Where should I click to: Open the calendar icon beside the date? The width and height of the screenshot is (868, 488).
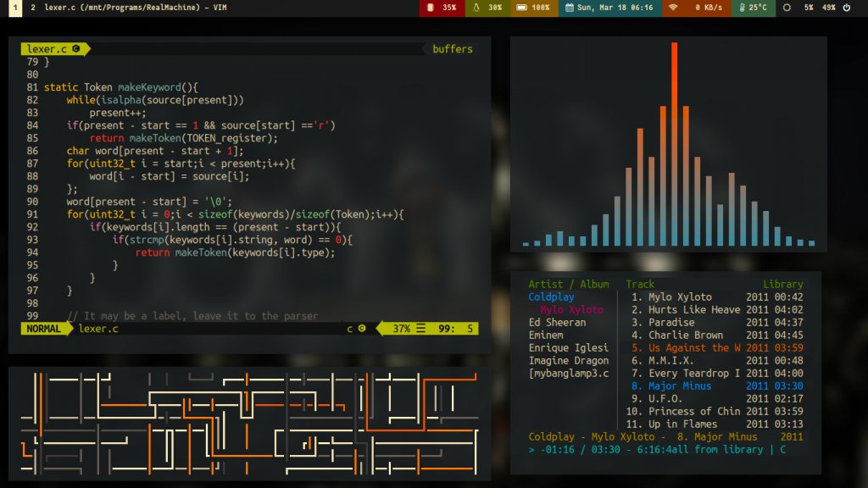pyautogui.click(x=570, y=8)
